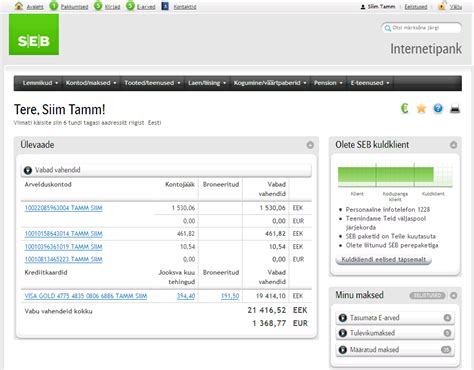
Task: Expand the Tulevikumaksed row
Action: click(343, 333)
